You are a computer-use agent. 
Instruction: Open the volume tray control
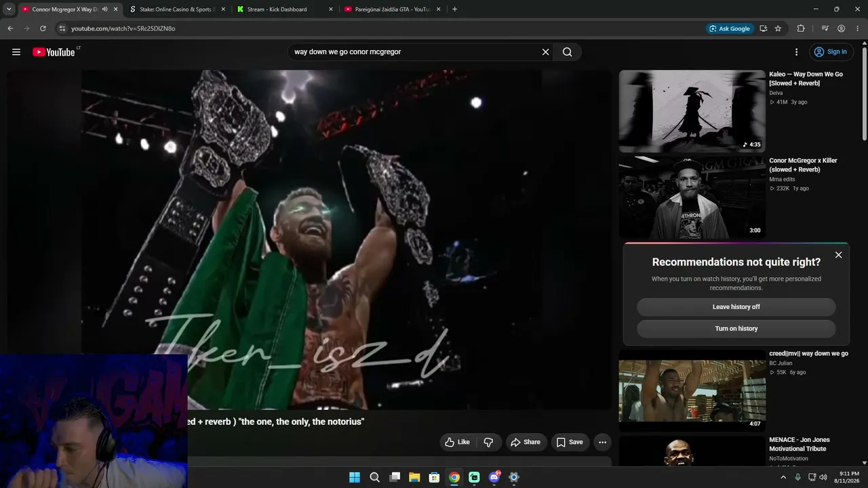(x=823, y=477)
